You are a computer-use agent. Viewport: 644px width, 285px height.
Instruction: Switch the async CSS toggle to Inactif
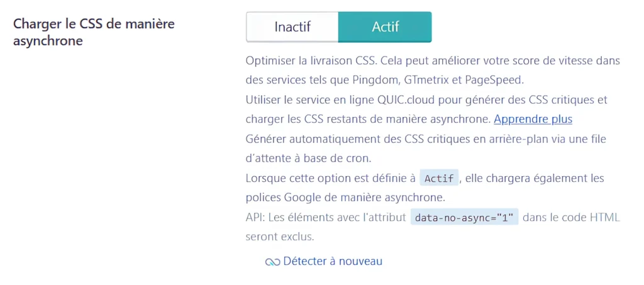[292, 27]
